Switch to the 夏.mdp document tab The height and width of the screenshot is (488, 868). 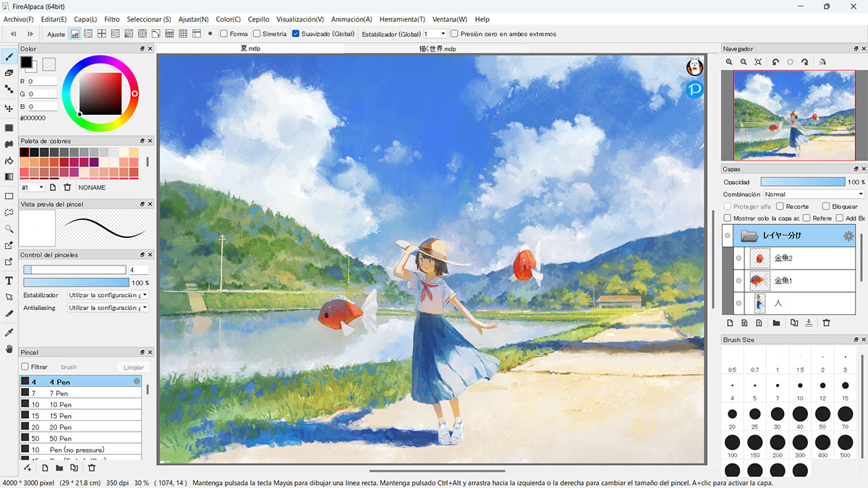click(250, 48)
